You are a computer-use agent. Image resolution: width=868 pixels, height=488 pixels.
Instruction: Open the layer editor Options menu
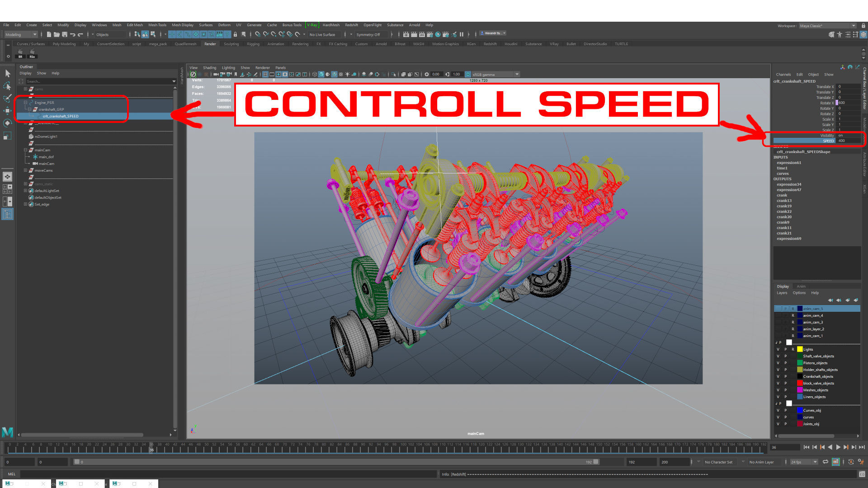coord(799,293)
